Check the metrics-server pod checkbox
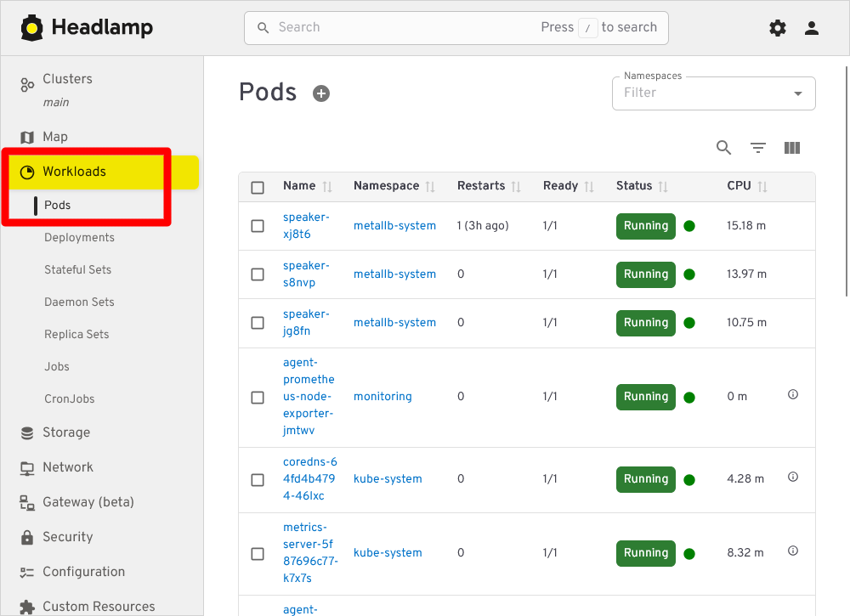This screenshot has width=850, height=616. 258,553
